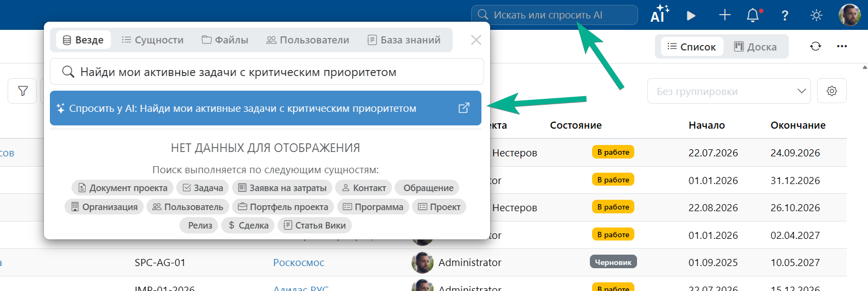The image size is (868, 291).
Task: Click the Портфель проекта chip
Action: pos(283,207)
